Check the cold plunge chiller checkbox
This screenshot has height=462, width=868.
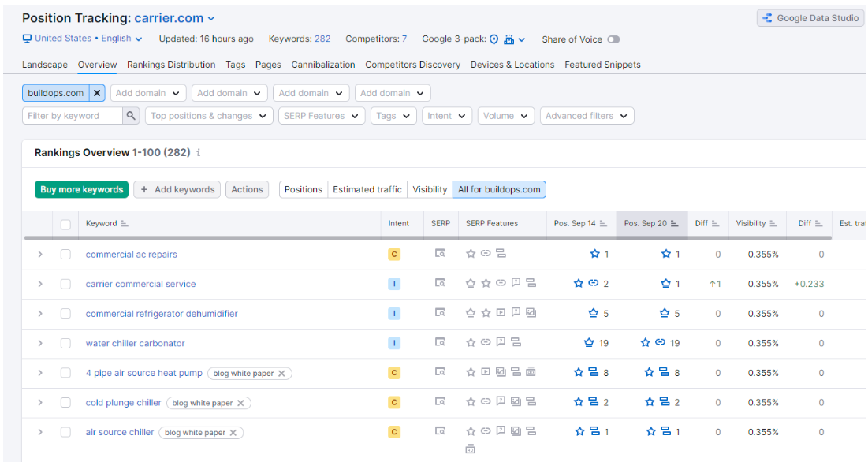pos(66,403)
